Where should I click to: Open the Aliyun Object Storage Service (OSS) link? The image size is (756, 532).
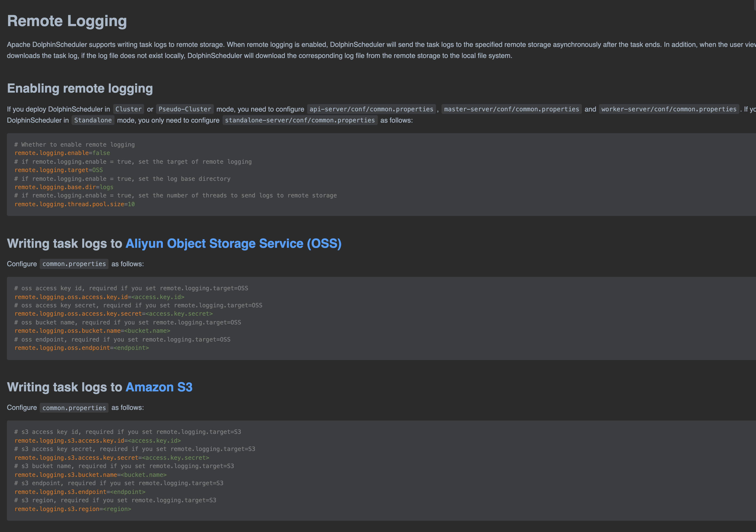tap(233, 244)
